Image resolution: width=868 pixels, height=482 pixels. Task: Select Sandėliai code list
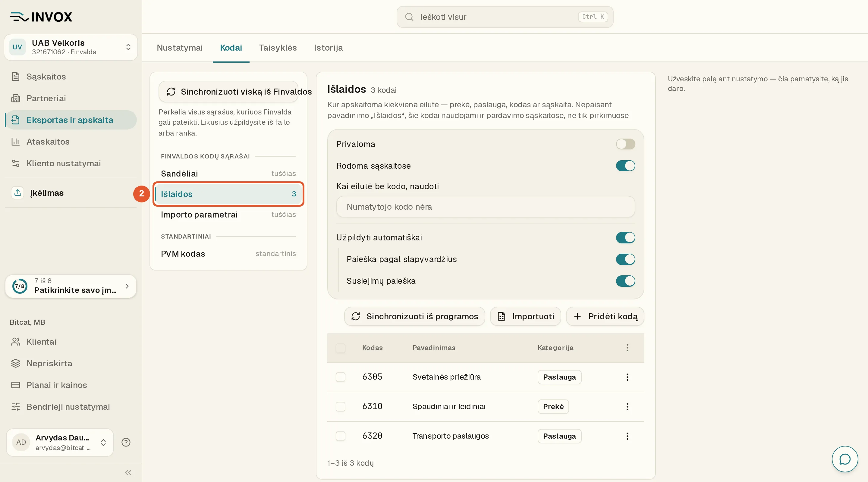[x=228, y=174]
